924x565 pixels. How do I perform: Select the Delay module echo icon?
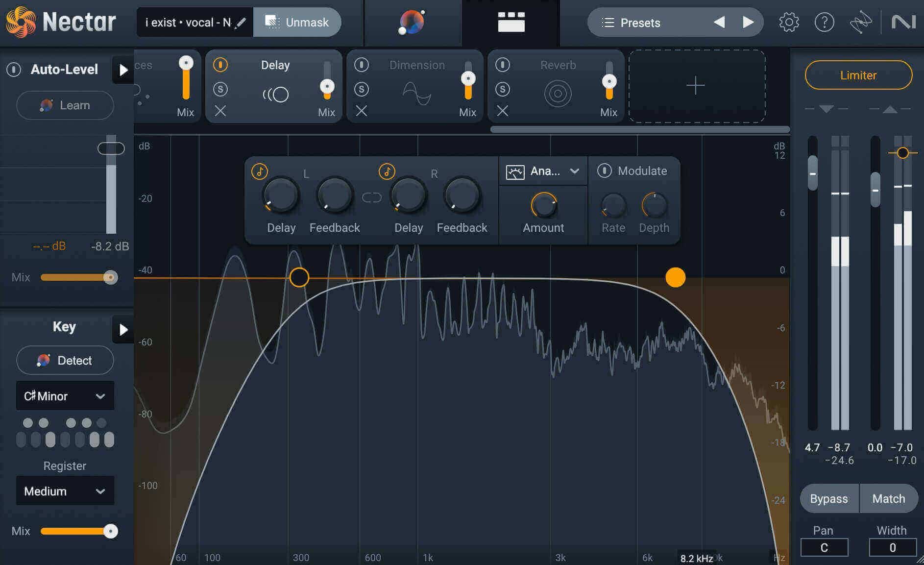click(x=275, y=94)
